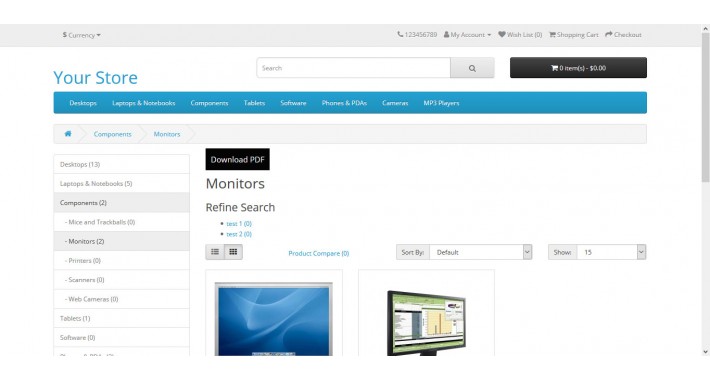
Task: Click the Download PDF button
Action: (x=237, y=159)
